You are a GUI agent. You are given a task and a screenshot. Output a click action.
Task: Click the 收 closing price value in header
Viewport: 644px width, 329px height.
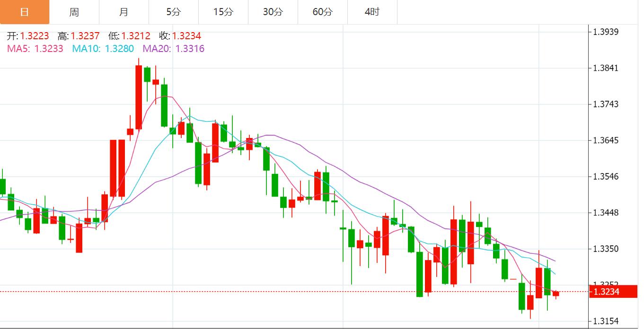[186, 36]
